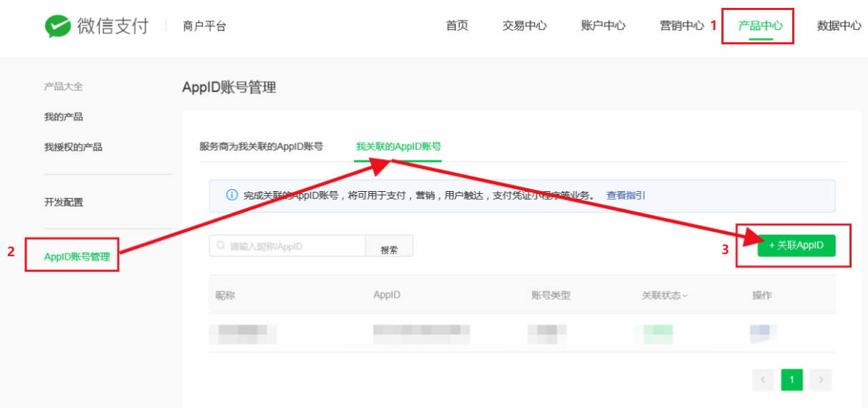The width and height of the screenshot is (868, 408).
Task: Select AppID账号管理 in the sidebar
Action: [77, 257]
